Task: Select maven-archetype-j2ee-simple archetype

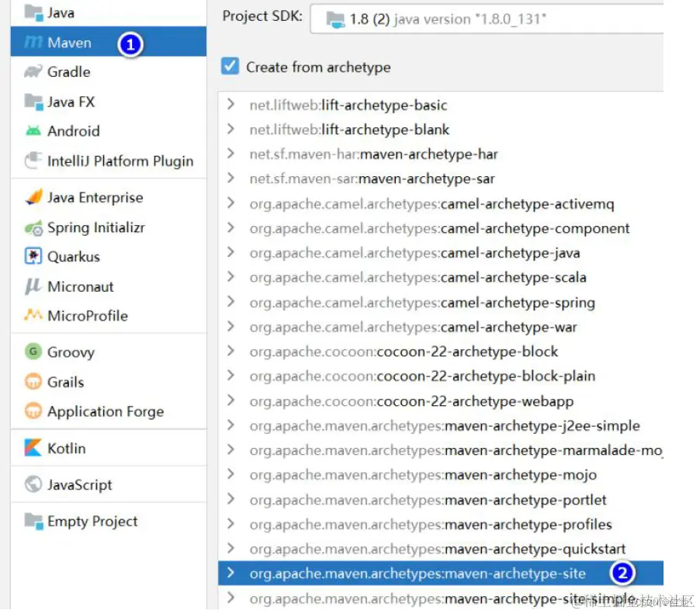Action: pyautogui.click(x=441, y=425)
